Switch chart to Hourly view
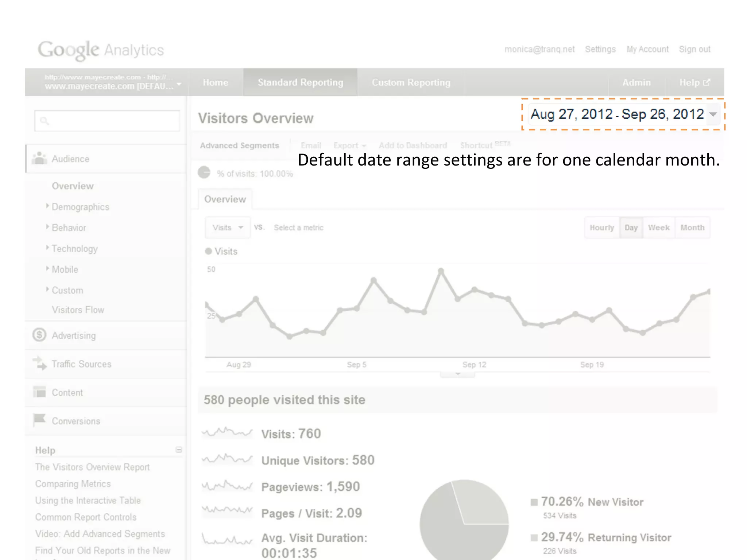 (x=602, y=227)
